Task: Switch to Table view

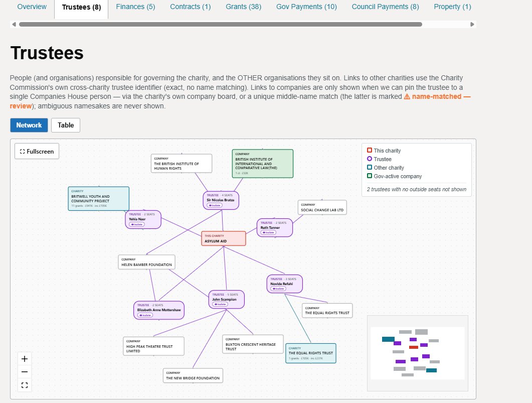Action: [66, 125]
